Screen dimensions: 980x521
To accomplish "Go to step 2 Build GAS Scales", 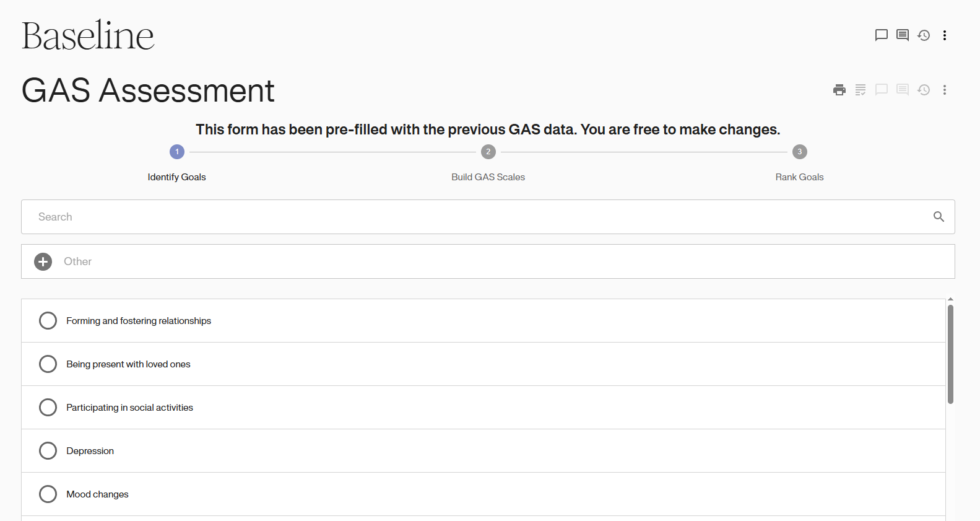I will point(488,152).
